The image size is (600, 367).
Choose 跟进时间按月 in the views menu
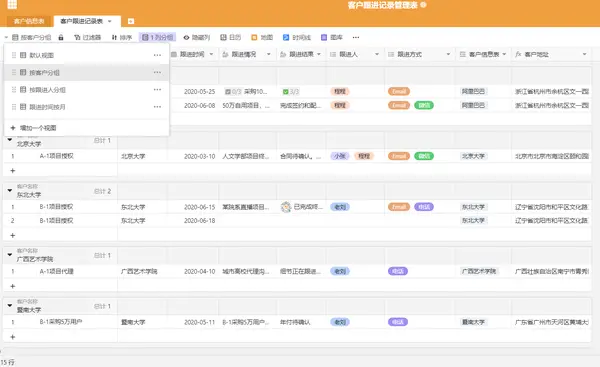87,107
